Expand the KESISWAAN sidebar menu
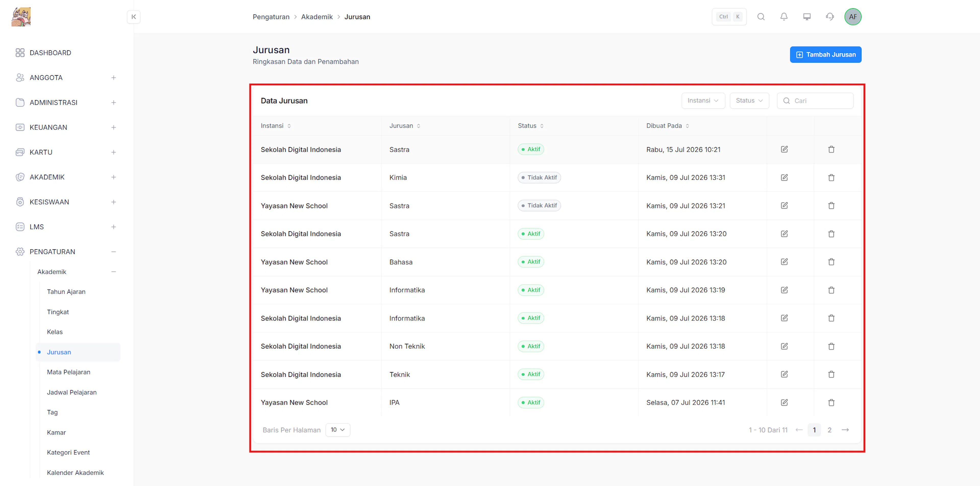Viewport: 980px width, 486px height. [113, 202]
